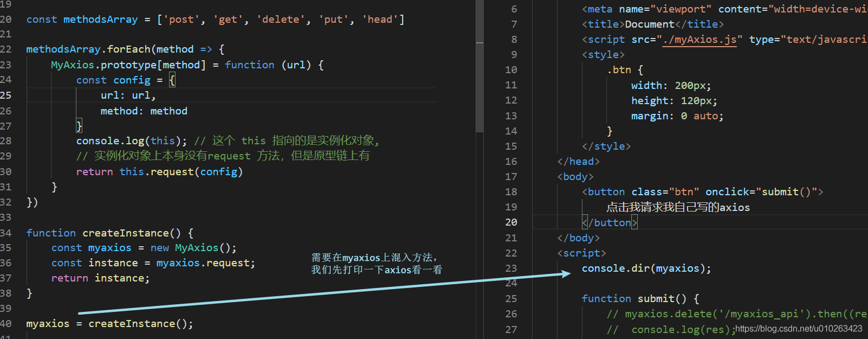Click the closing </head> tag
Viewport: 868px width, 339px height.
579,162
